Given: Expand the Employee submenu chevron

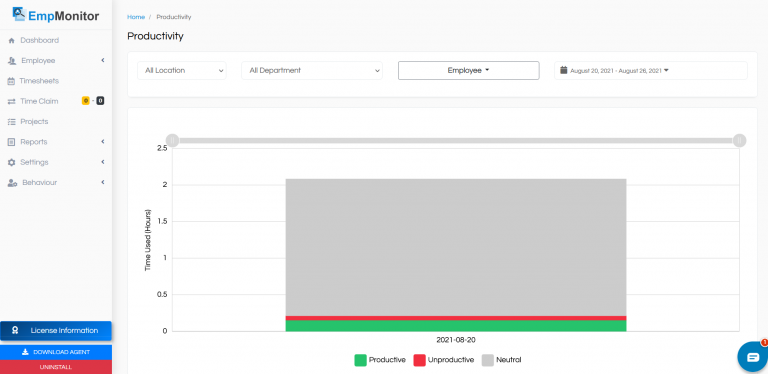Looking at the screenshot, I should 103,60.
